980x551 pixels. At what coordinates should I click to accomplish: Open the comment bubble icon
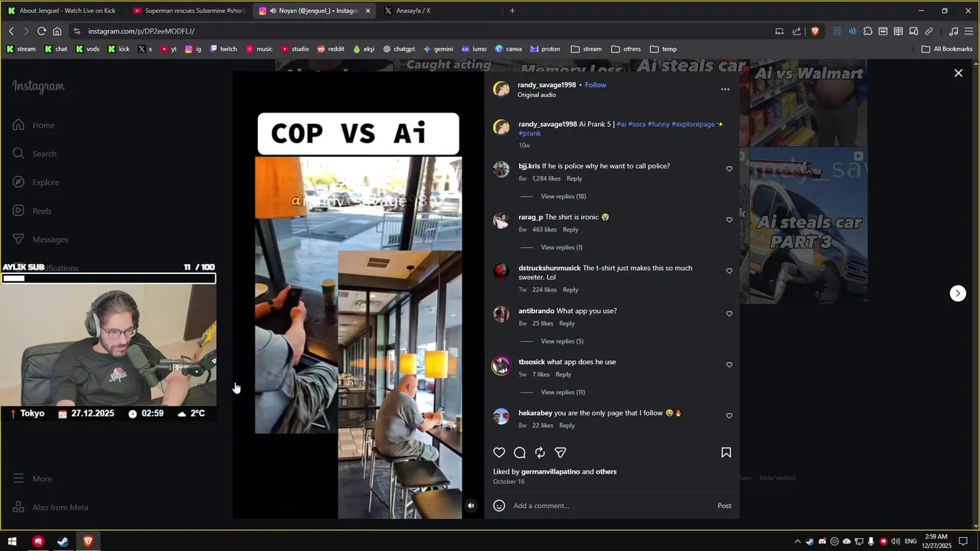tap(520, 452)
